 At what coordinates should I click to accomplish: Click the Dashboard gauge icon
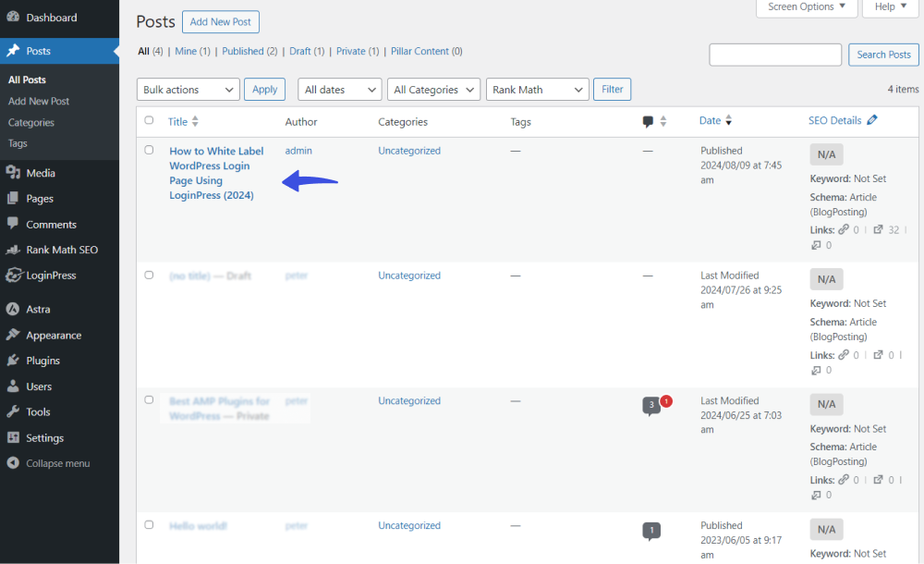point(13,18)
